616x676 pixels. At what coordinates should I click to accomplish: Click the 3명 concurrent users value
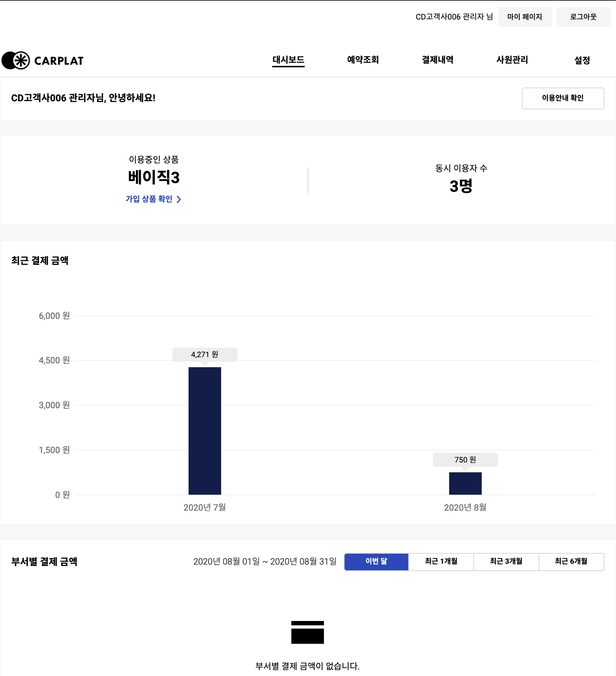(x=461, y=186)
